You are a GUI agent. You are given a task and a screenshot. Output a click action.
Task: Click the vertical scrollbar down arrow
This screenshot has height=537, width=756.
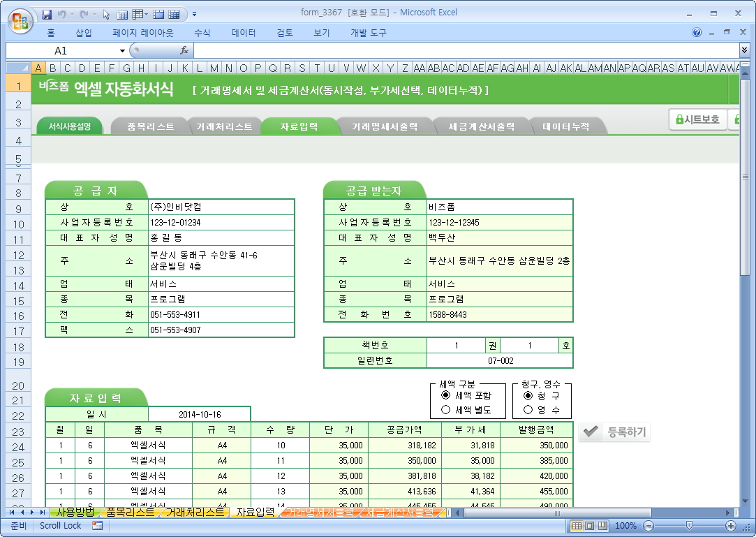pos(745,502)
